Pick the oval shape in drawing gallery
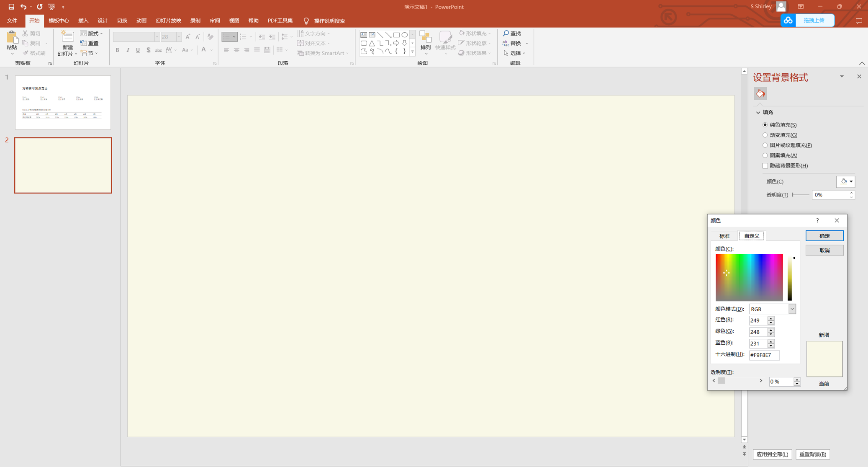Image resolution: width=868 pixels, height=467 pixels. click(404, 35)
